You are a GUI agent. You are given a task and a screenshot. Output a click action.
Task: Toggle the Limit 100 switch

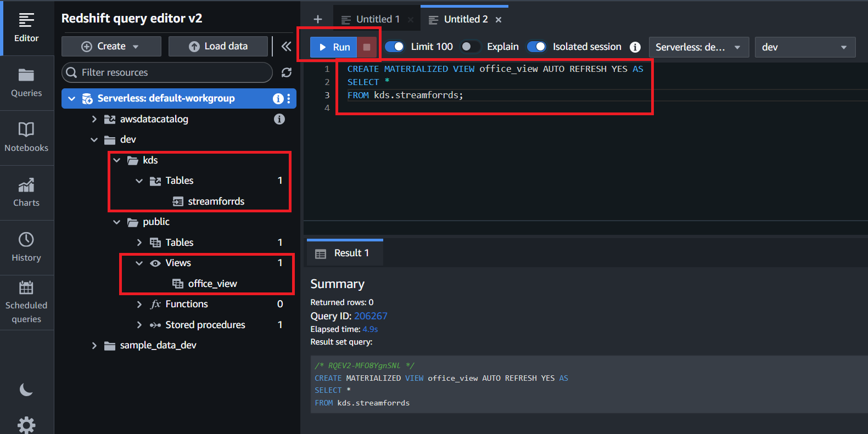(x=395, y=47)
